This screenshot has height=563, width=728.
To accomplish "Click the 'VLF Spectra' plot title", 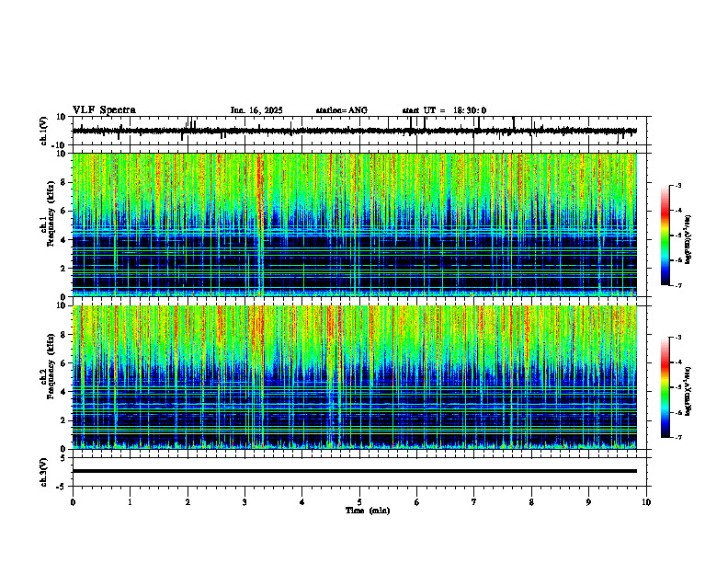I will click(x=104, y=110).
